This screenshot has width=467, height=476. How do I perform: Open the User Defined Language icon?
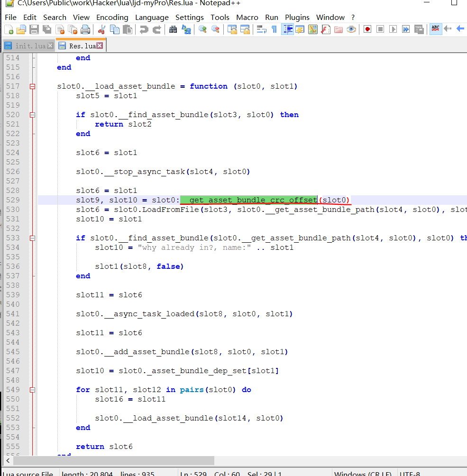300,29
